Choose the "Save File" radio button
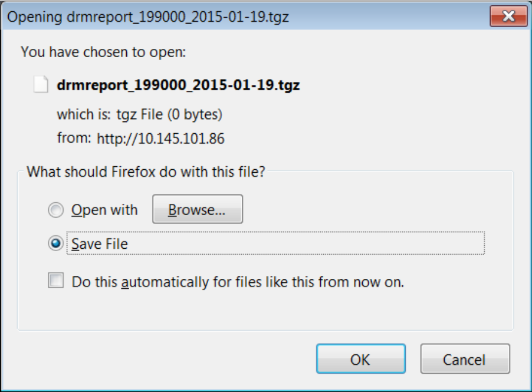This screenshot has width=532, height=392. click(x=55, y=243)
